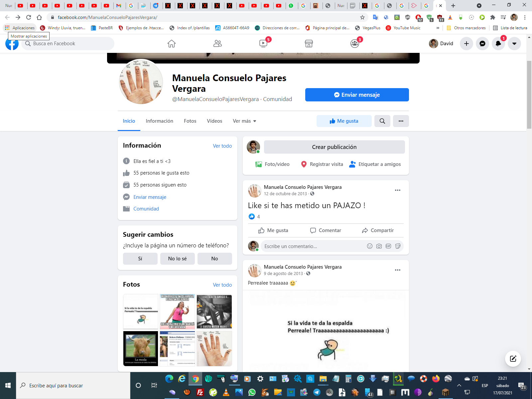The image size is (532, 399).
Task: Open options menu on 12 de octubre post
Action: click(x=397, y=190)
